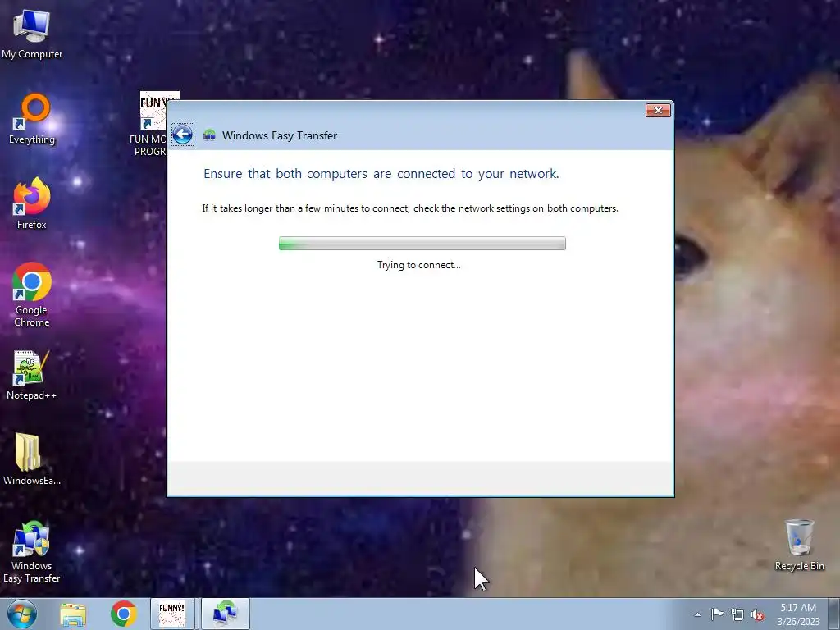Select the WindowsEa... folder on desktop
The image size is (840, 630).
click(32, 459)
